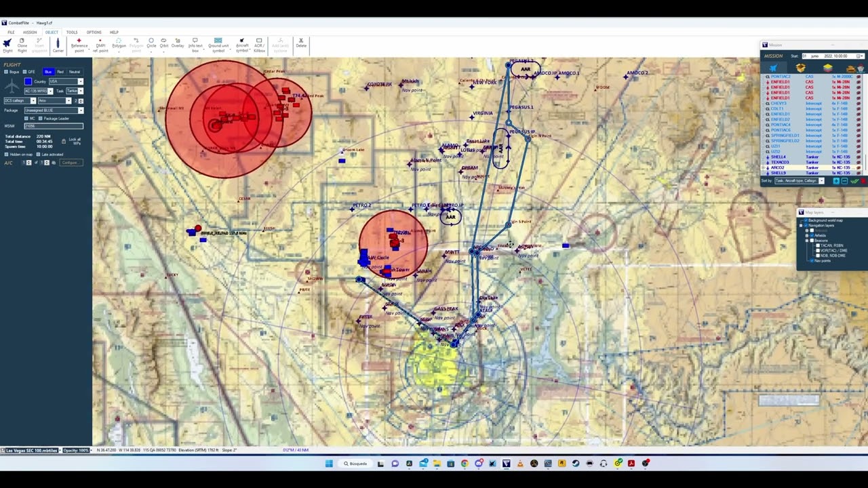
Task: Toggle the Nav points layer checkbox
Action: click(x=812, y=261)
